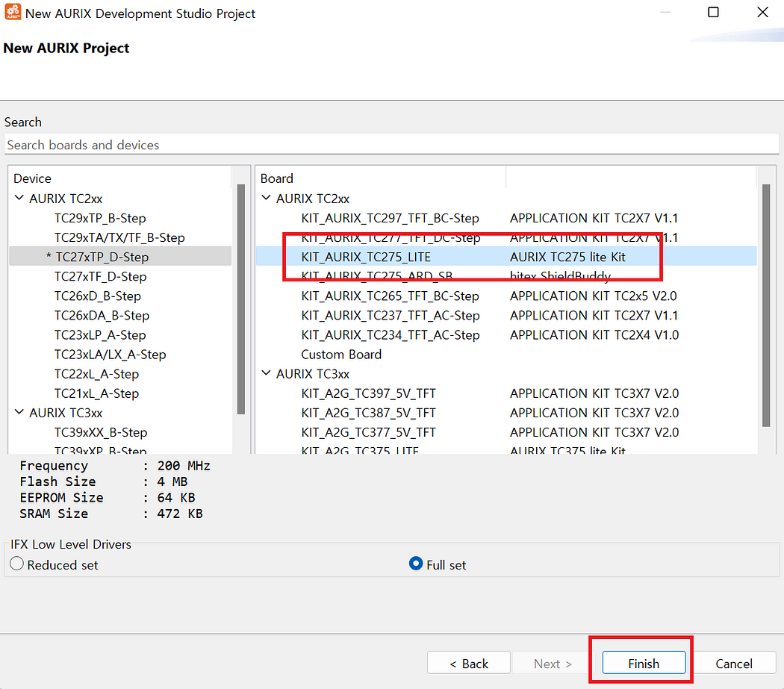
Task: Click the AURIX TC275 lite Kit description
Action: (x=567, y=257)
